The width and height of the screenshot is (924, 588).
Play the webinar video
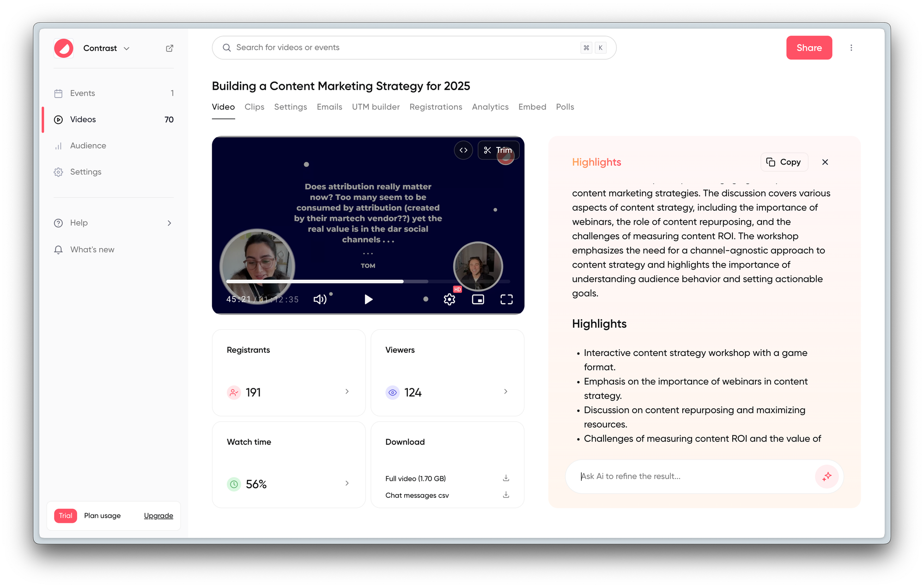click(368, 299)
